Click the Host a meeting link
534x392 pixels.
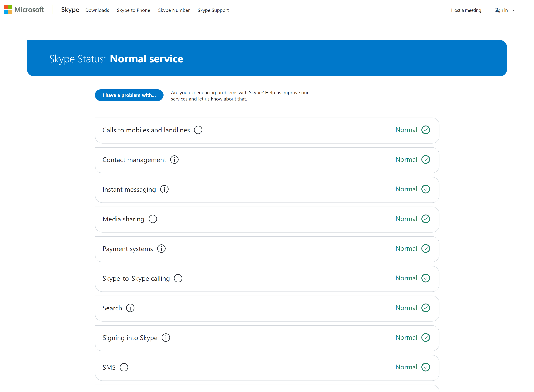coord(466,10)
